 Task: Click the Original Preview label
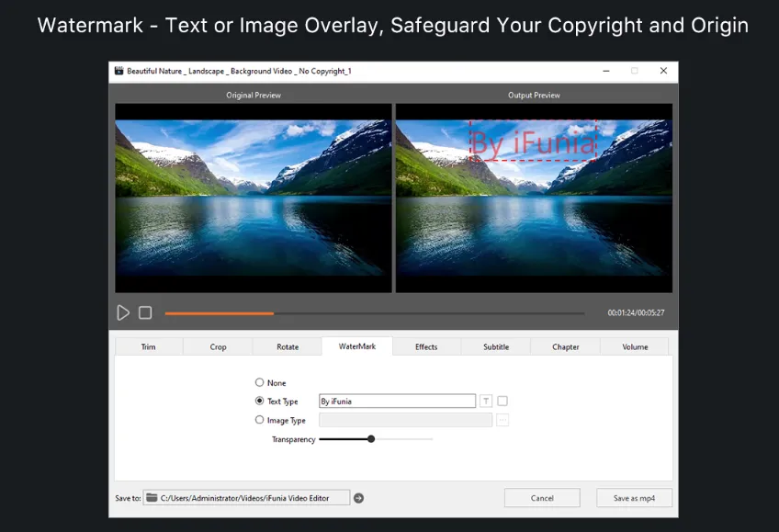click(x=254, y=95)
